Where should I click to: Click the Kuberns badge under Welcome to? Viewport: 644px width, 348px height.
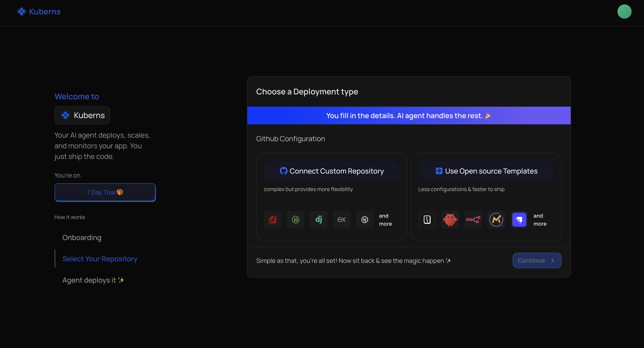[82, 115]
